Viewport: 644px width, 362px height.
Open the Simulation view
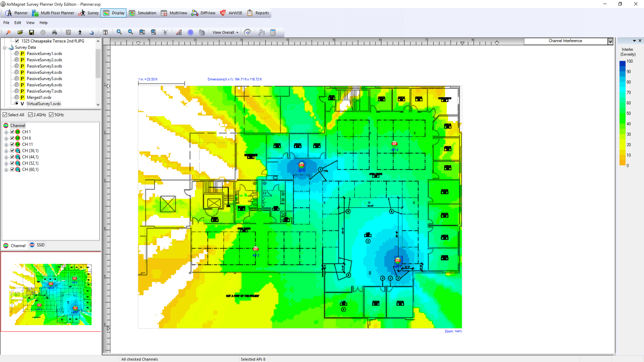coord(143,13)
